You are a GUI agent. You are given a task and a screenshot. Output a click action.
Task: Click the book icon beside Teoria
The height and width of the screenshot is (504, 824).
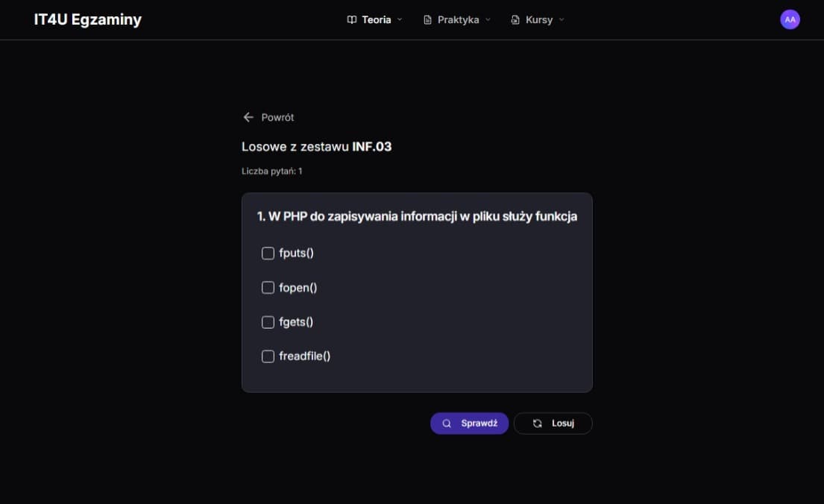[352, 20]
